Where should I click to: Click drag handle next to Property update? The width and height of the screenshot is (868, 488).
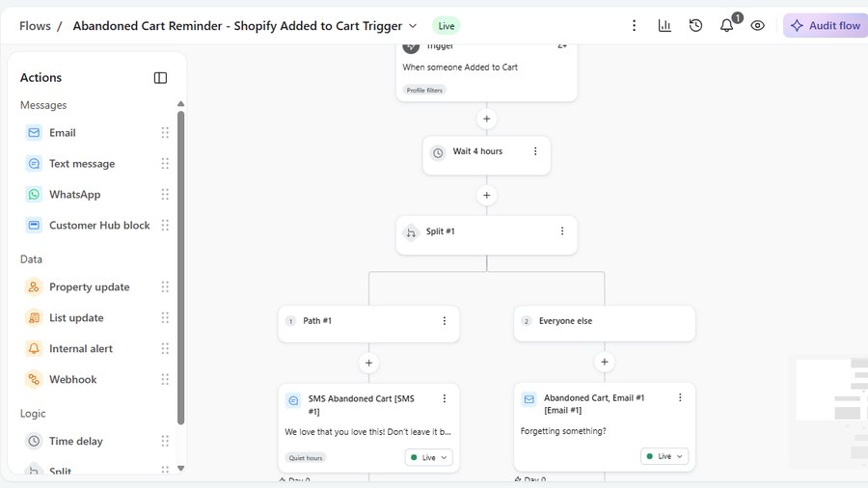(x=165, y=287)
